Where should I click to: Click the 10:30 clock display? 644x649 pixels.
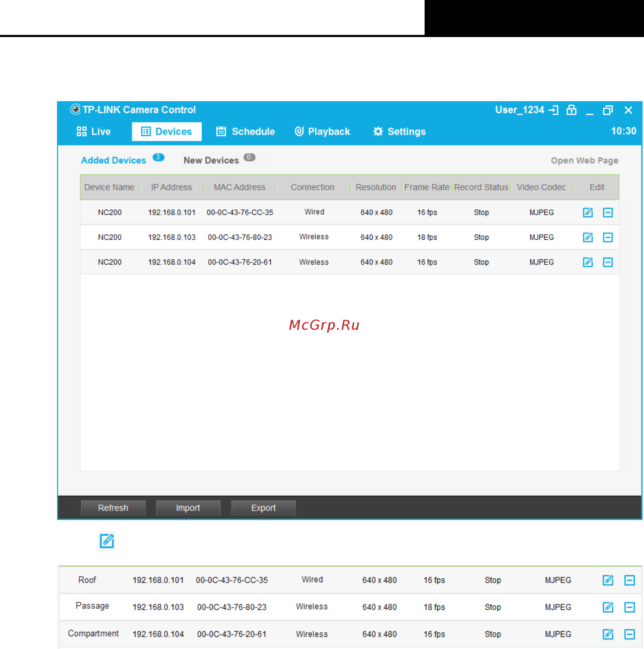pyautogui.click(x=623, y=131)
